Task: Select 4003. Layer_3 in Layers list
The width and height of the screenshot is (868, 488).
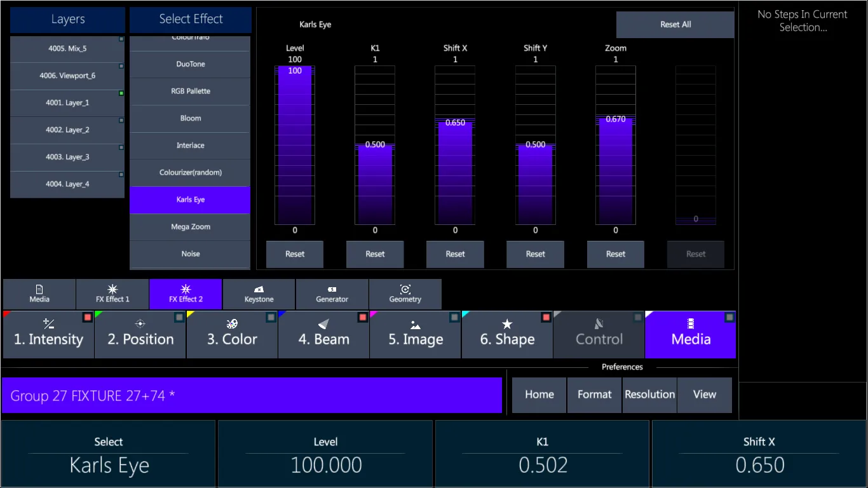Action: point(67,157)
